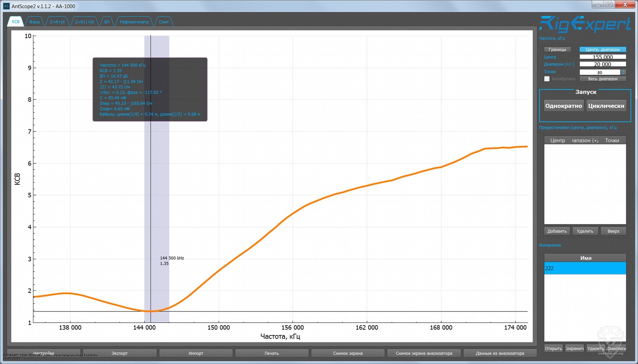Viewport: 638px width, 364px height.
Task: Start continuous scan with Циклически
Action: pyautogui.click(x=606, y=106)
